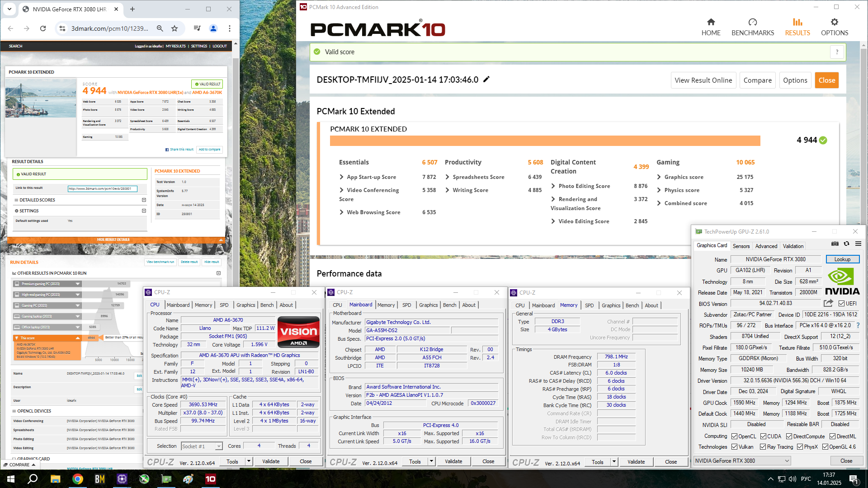This screenshot has width=868, height=488.
Task: Open the Tools dropdown arrow in CPU tab window
Action: (x=249, y=461)
